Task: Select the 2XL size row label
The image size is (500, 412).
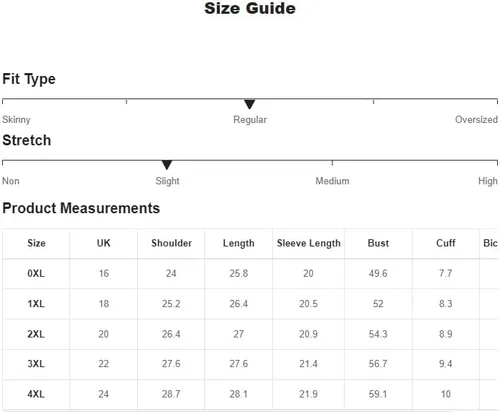Action: click(36, 334)
